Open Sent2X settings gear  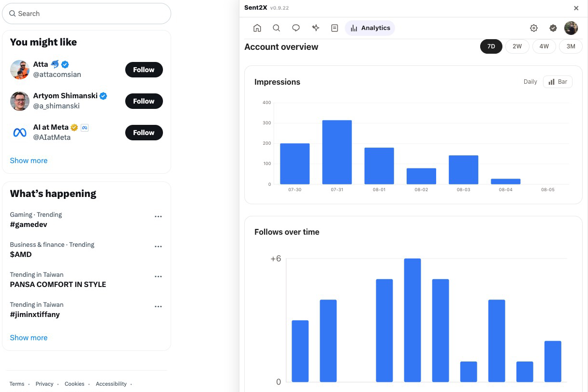(534, 28)
